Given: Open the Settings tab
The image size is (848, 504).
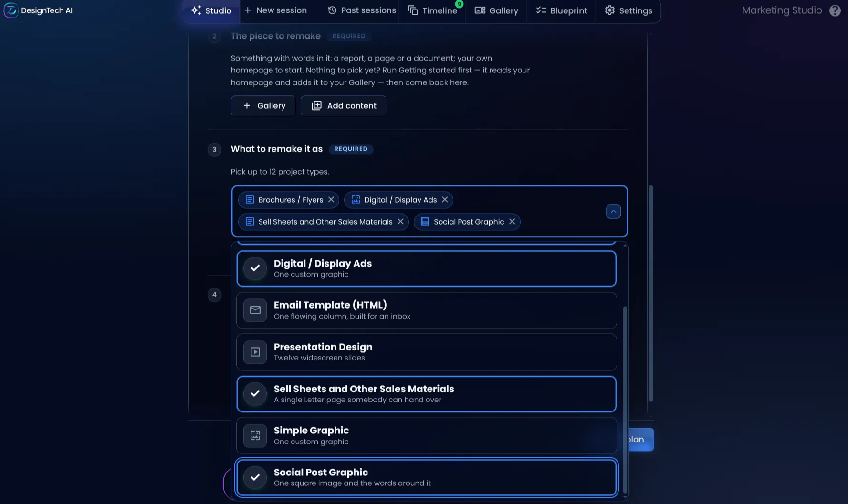Looking at the screenshot, I should click(x=628, y=10).
